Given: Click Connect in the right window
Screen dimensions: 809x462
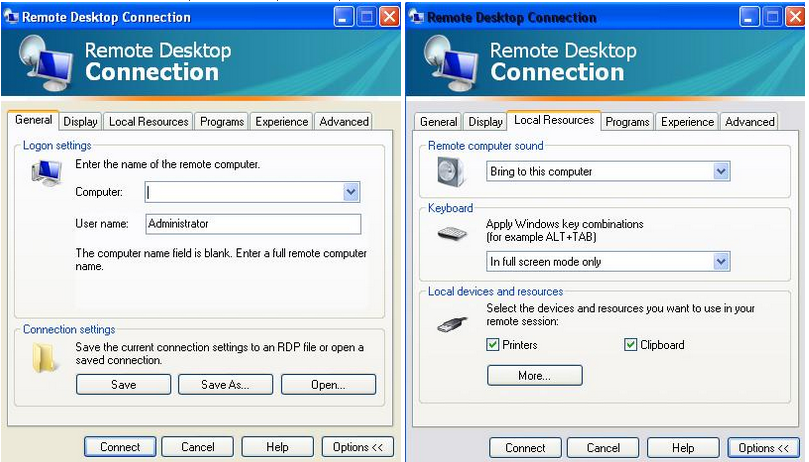Looking at the screenshot, I should click(x=525, y=448).
